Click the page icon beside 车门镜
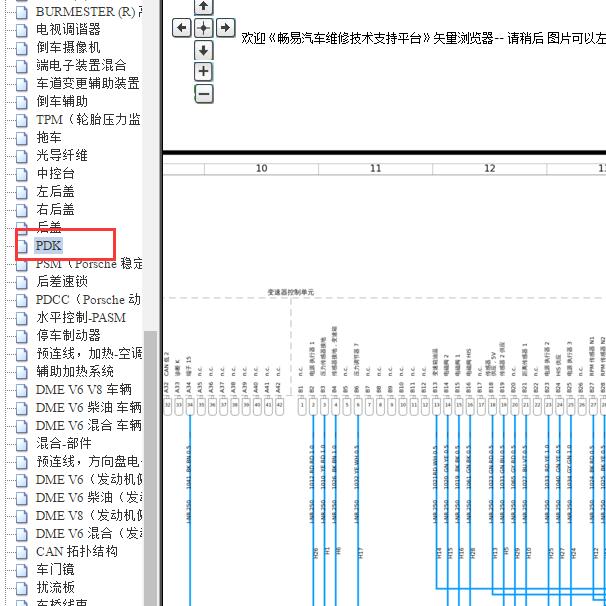The width and height of the screenshot is (606, 606). pos(22,570)
